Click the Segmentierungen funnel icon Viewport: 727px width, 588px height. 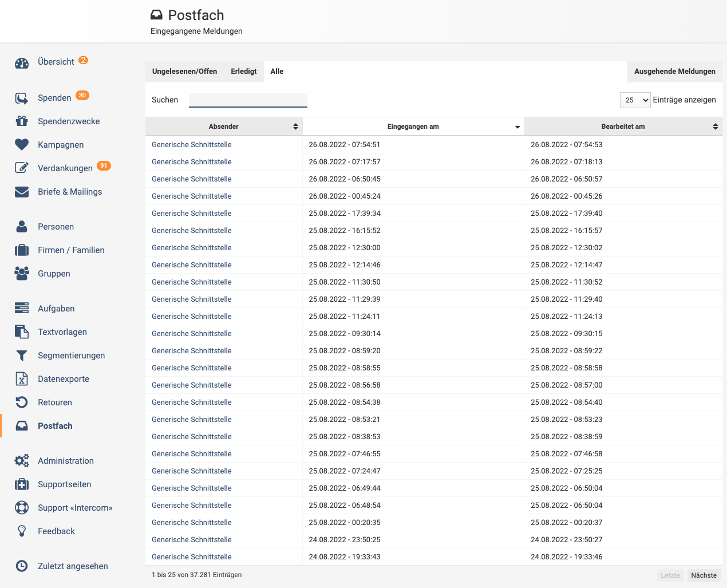(22, 356)
